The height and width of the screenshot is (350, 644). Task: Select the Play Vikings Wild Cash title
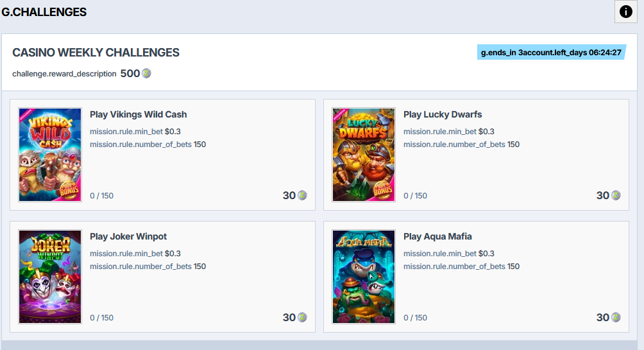139,114
